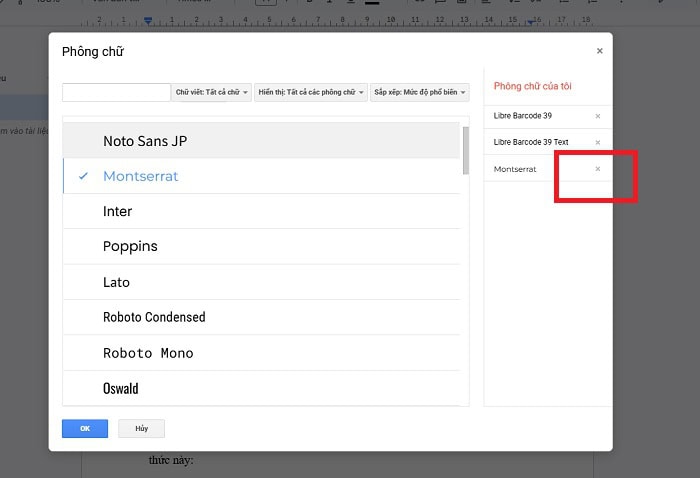Select the Noto Sans JP font
This screenshot has height=478, width=700.
(x=145, y=142)
